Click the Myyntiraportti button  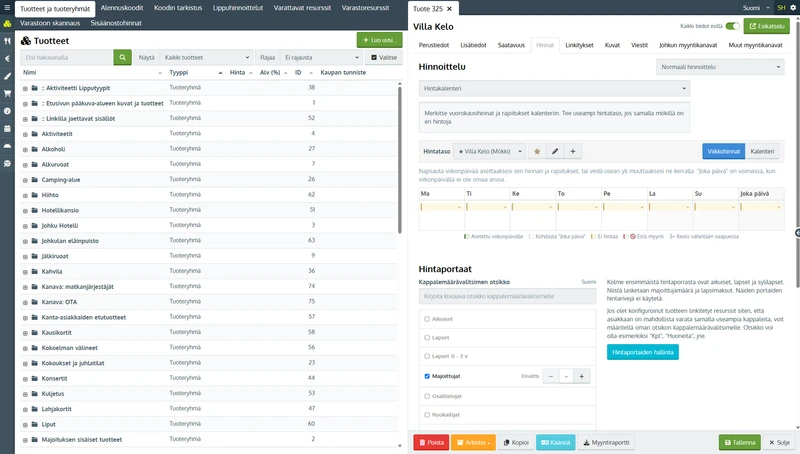606,442
